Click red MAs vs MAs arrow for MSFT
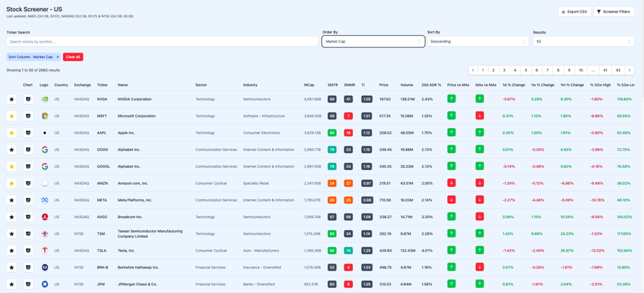Image resolution: width=644 pixels, height=293 pixels. 479,116
